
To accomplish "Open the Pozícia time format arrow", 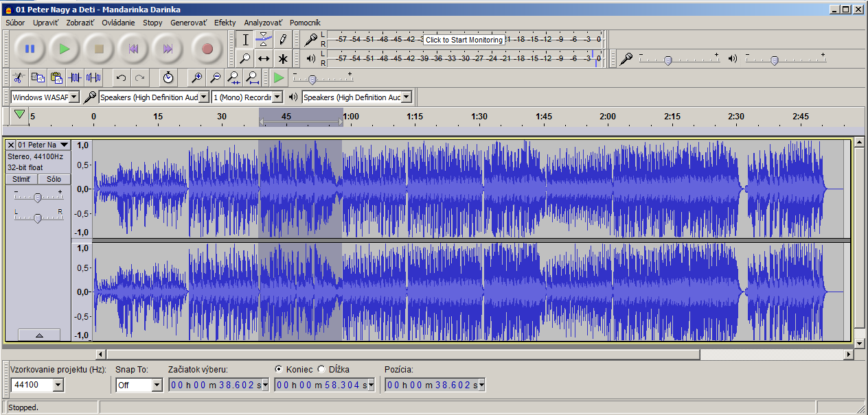I will 482,385.
